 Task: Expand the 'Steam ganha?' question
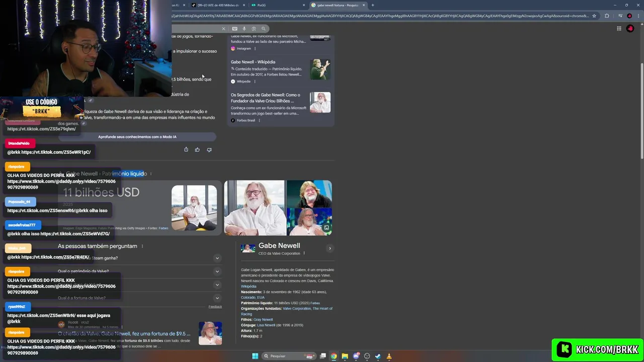[217, 258]
